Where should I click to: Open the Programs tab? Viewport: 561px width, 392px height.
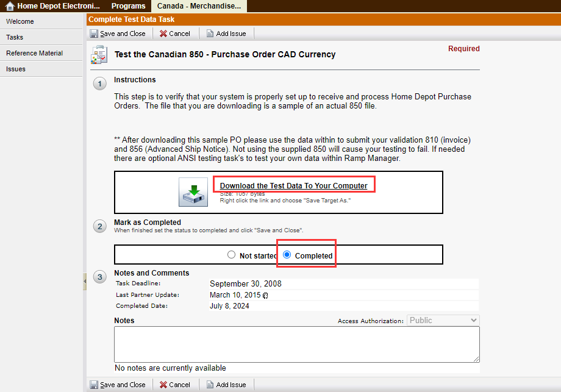(129, 6)
